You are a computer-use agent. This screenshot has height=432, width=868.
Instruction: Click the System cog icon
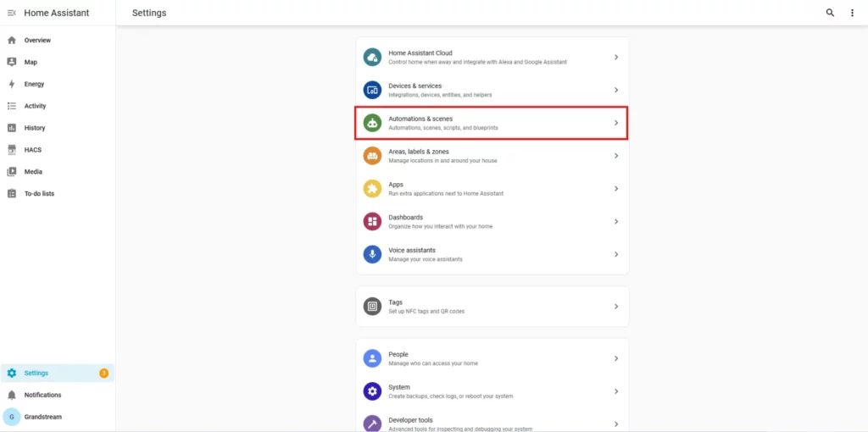pos(373,391)
